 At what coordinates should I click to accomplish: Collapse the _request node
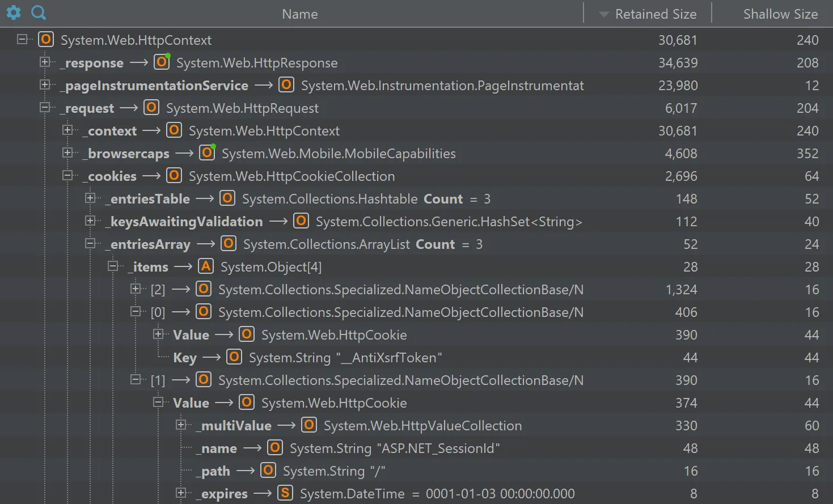[45, 107]
